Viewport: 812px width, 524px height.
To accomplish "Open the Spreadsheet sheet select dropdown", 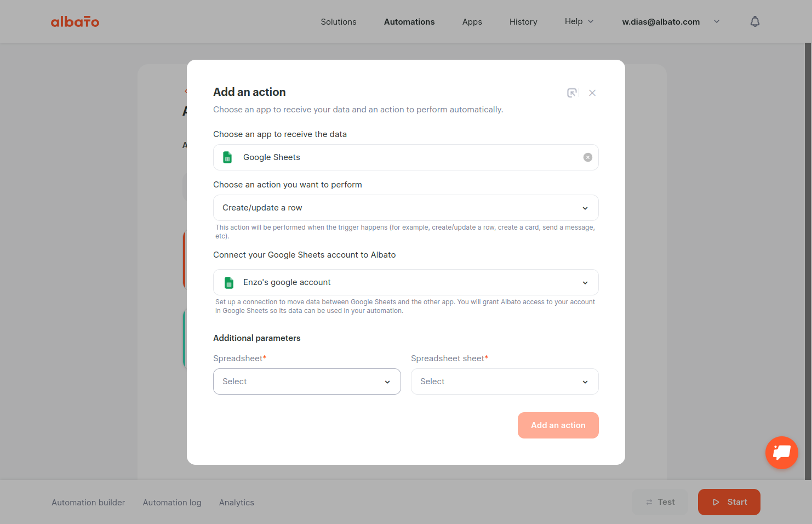I will coord(505,381).
